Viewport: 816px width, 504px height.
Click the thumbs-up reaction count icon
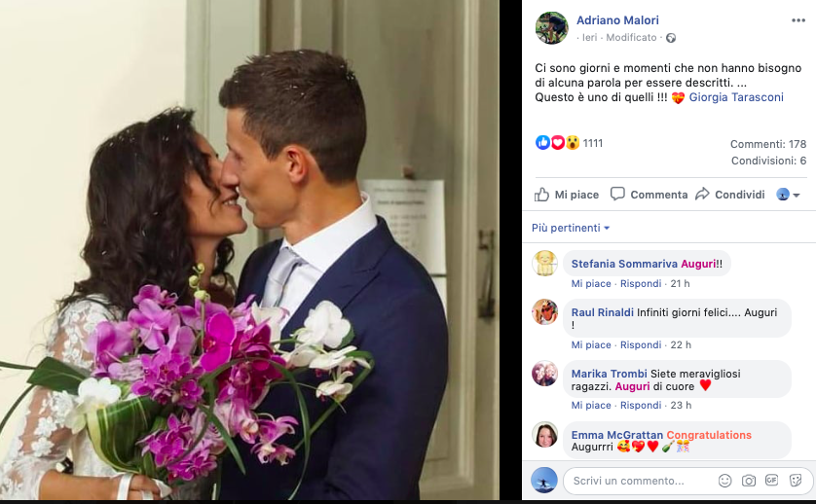[542, 142]
